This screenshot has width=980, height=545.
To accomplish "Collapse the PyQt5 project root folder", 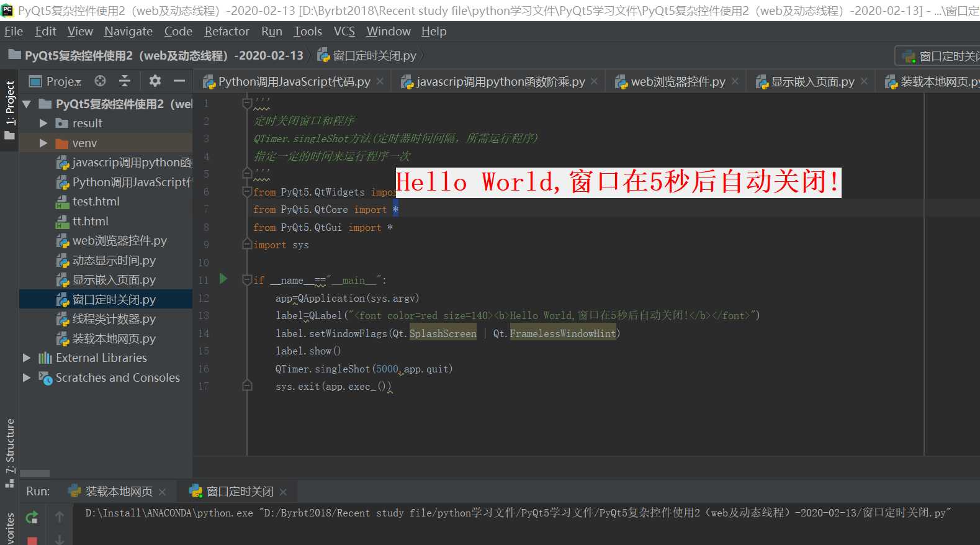I will point(27,104).
